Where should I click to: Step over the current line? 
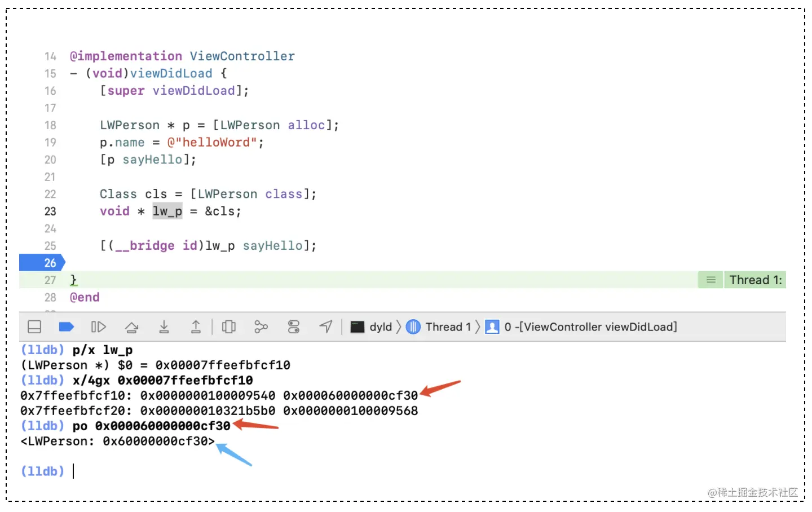pyautogui.click(x=131, y=327)
